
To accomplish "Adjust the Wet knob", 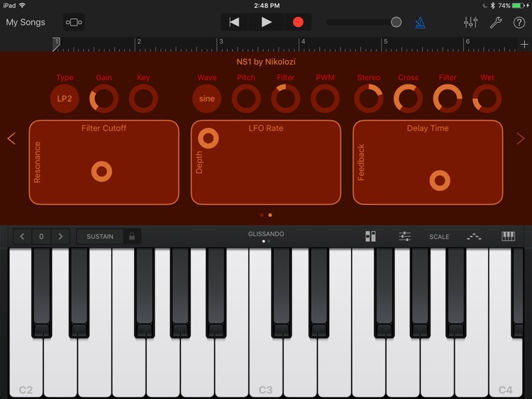I will tap(487, 99).
